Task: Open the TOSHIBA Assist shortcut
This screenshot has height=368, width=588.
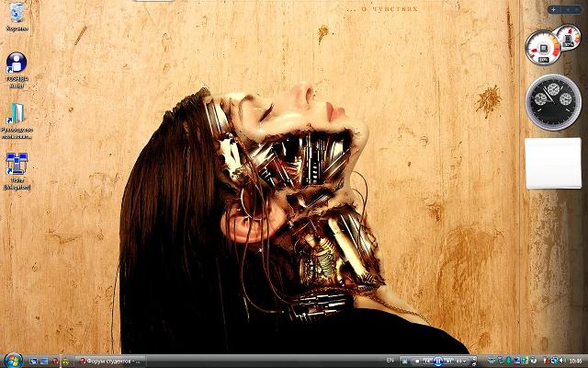Action: click(x=16, y=64)
